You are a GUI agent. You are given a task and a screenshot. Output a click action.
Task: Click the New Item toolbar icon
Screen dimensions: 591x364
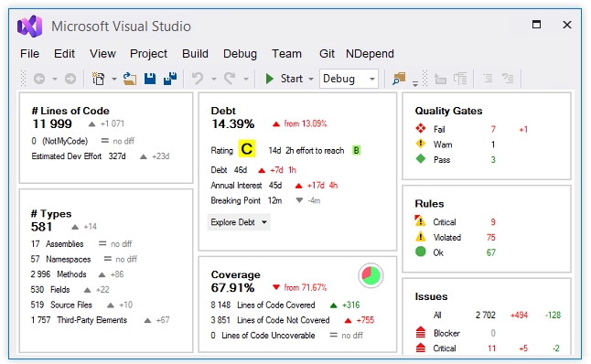tap(99, 79)
